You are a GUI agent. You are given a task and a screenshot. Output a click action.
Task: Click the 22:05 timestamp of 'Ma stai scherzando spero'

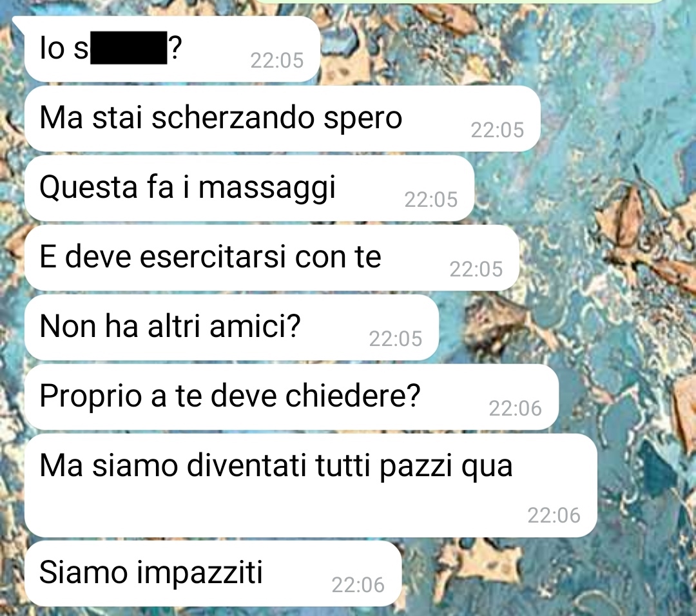(x=497, y=130)
